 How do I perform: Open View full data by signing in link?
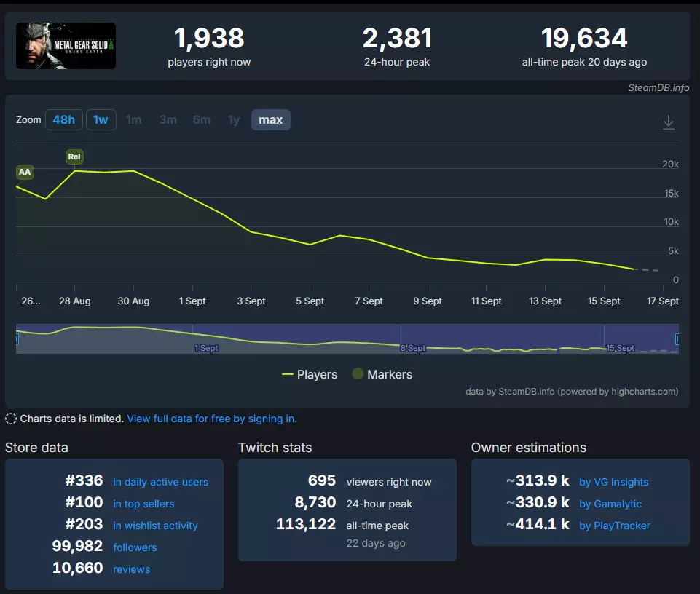pos(212,419)
